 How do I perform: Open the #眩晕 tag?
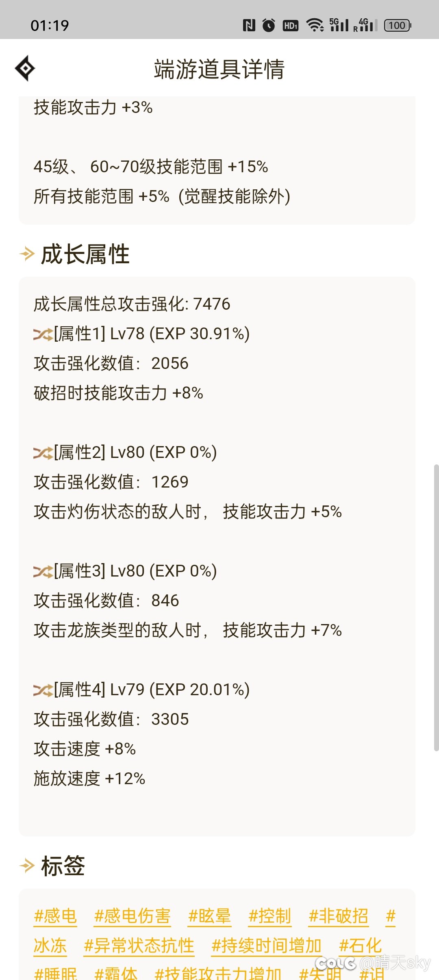tap(209, 916)
